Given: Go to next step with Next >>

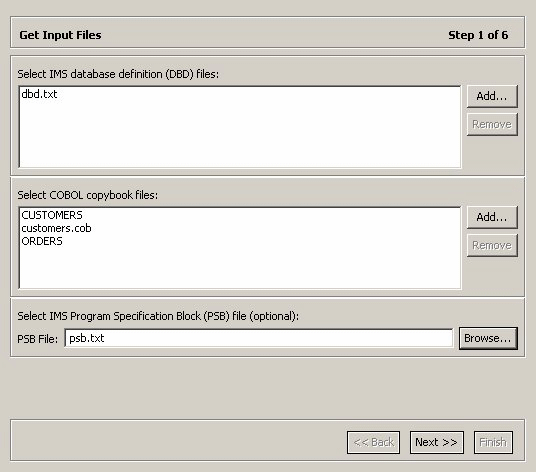Looking at the screenshot, I should click(x=437, y=442).
